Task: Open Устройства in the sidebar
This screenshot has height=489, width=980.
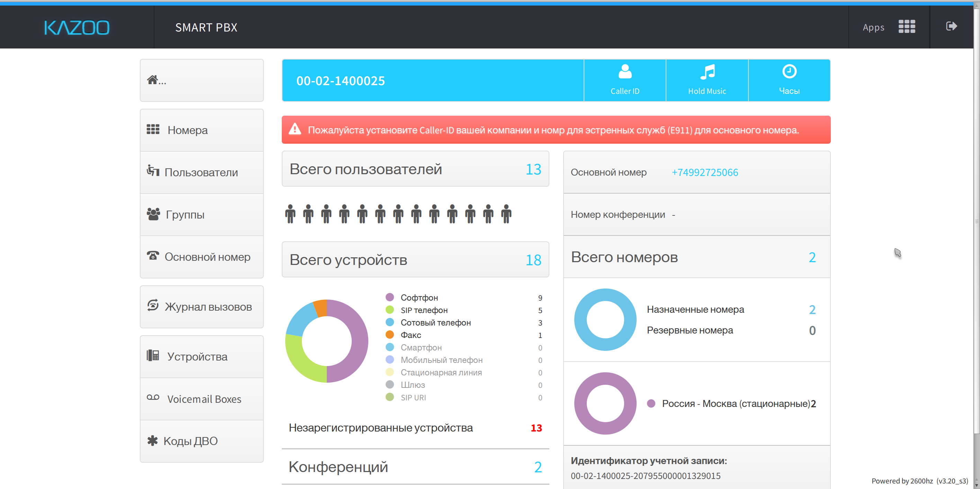Action: (201, 357)
